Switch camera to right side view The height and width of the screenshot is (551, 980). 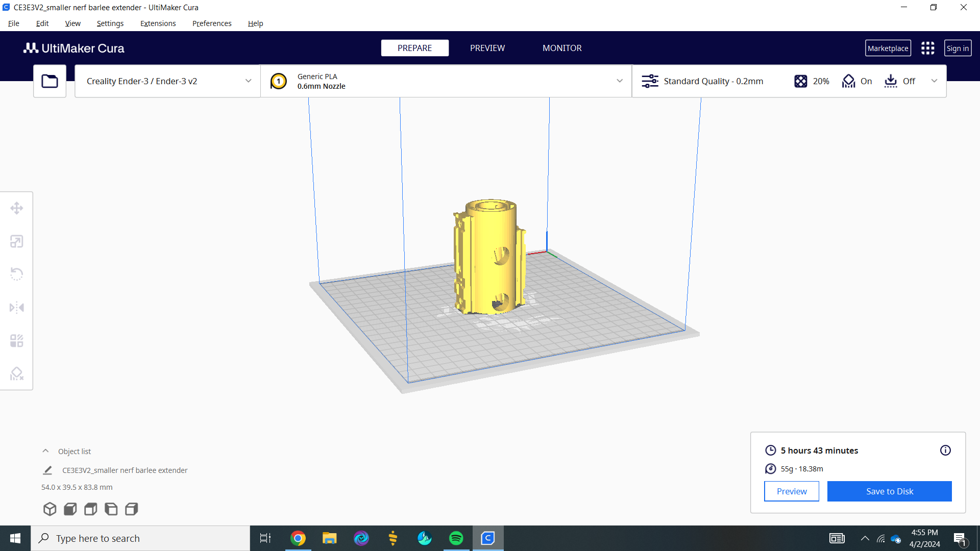131,509
